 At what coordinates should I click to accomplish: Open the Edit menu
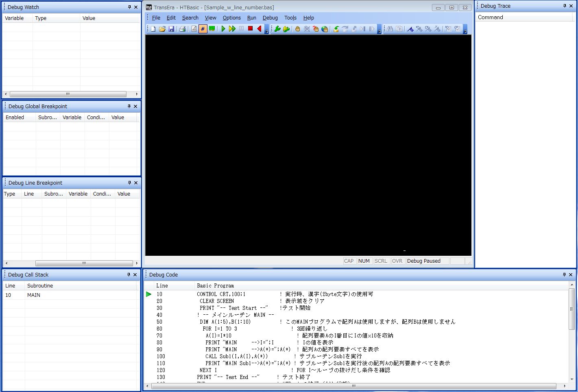(171, 17)
